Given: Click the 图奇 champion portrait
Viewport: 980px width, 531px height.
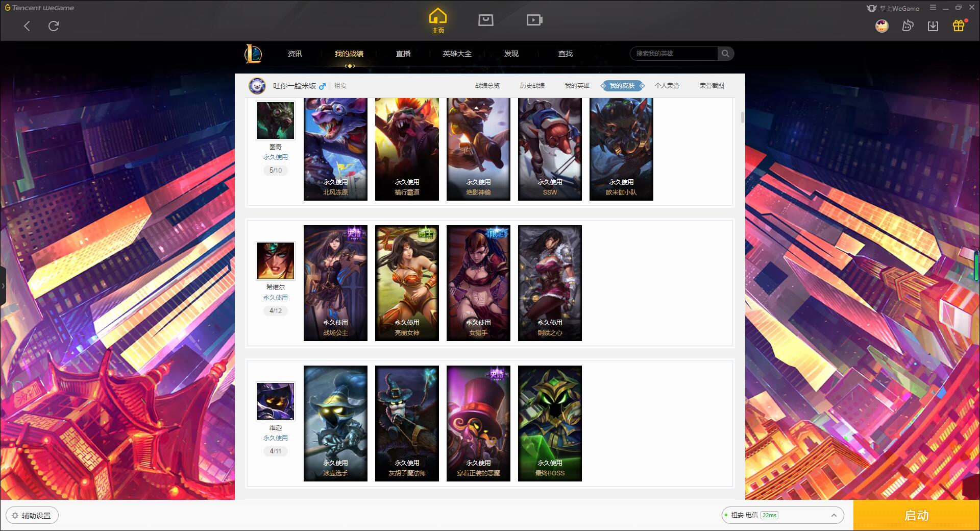Looking at the screenshot, I should click(x=276, y=120).
